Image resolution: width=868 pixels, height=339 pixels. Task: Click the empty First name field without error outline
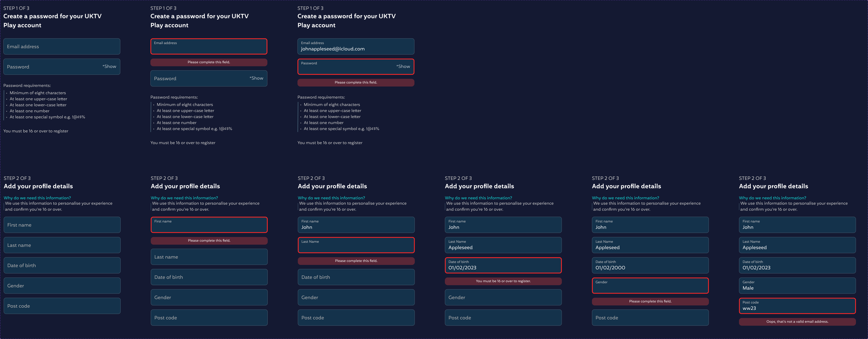(x=62, y=225)
